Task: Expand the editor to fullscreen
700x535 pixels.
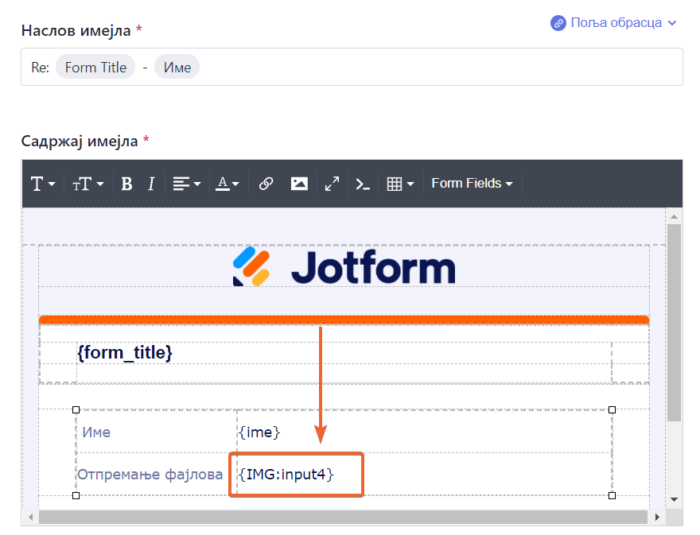Action: pos(332,184)
